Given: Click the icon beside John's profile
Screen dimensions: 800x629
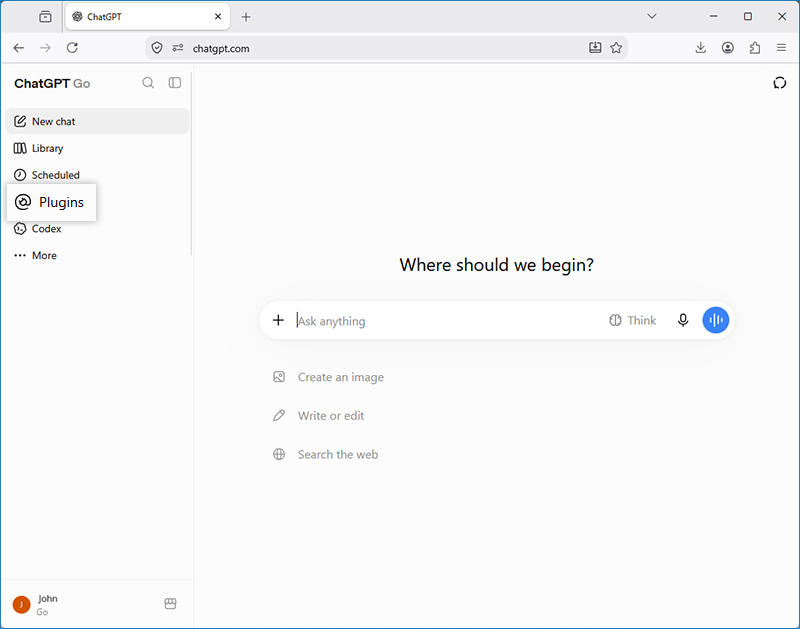Looking at the screenshot, I should click(x=170, y=604).
